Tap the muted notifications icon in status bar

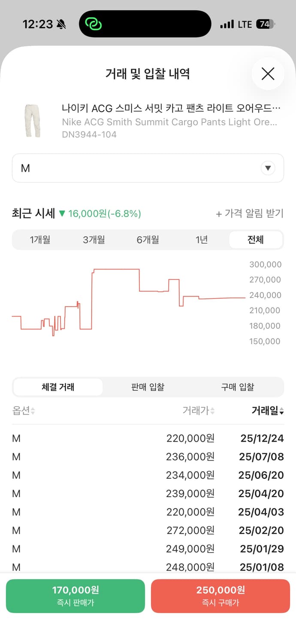pyautogui.click(x=62, y=24)
